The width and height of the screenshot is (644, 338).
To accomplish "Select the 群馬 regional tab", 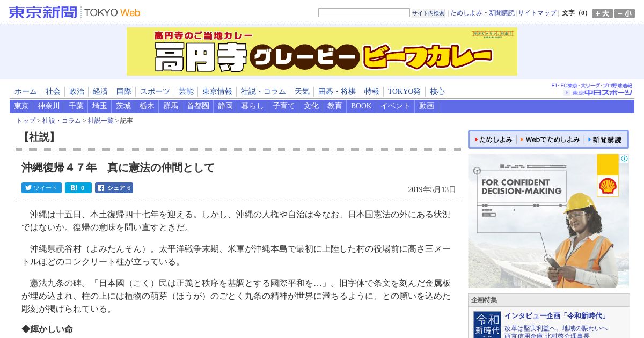I will [171, 106].
